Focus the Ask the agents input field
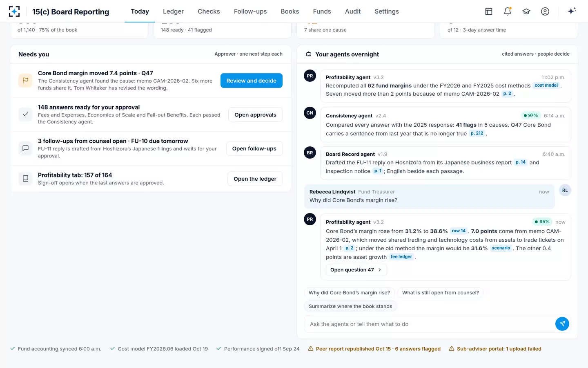 (x=430, y=324)
